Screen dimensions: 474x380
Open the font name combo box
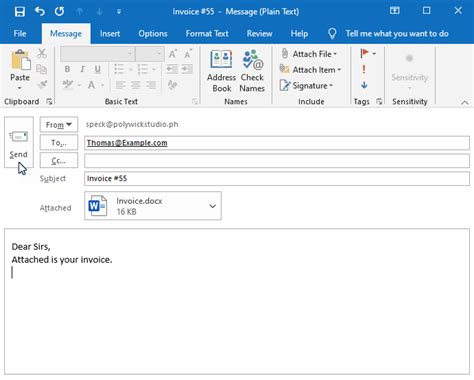pos(98,54)
